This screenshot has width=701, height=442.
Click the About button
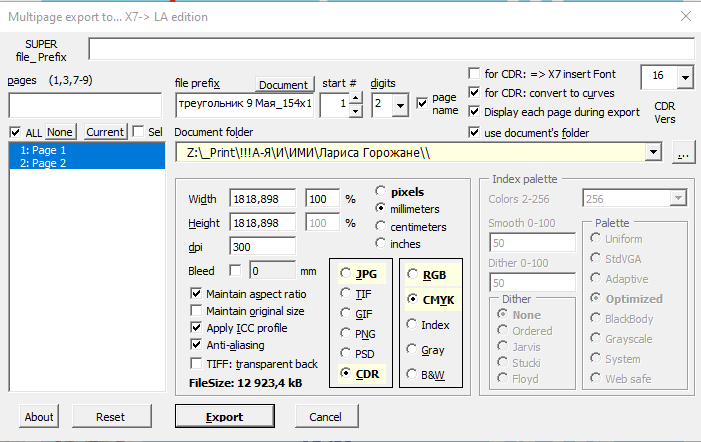(x=39, y=417)
